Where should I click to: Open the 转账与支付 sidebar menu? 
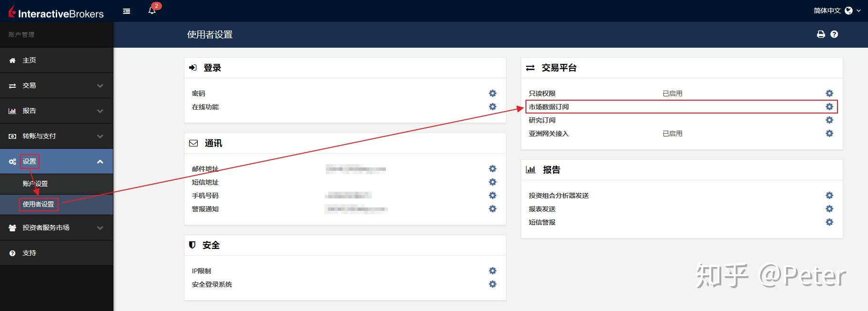point(57,136)
